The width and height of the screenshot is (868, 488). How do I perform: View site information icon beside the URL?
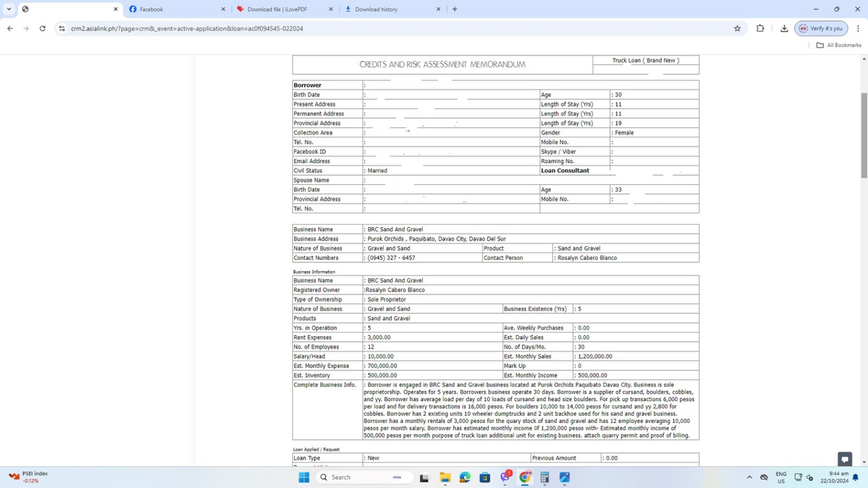pos(62,28)
